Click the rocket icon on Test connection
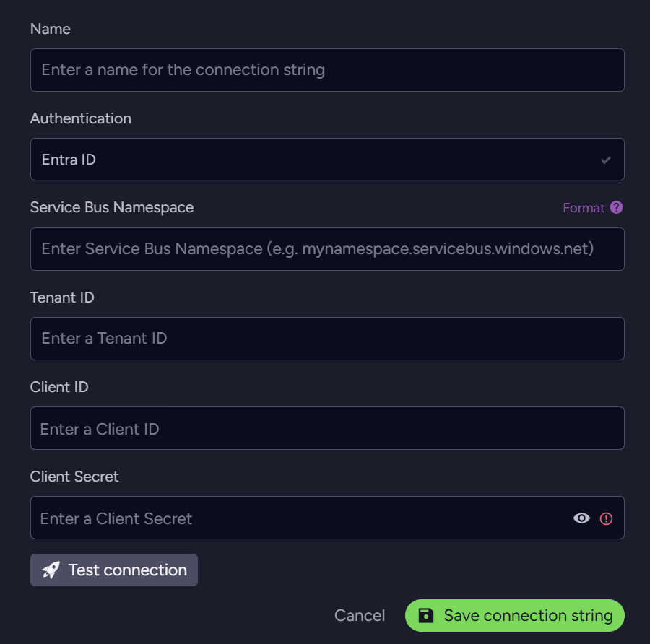 coord(51,570)
